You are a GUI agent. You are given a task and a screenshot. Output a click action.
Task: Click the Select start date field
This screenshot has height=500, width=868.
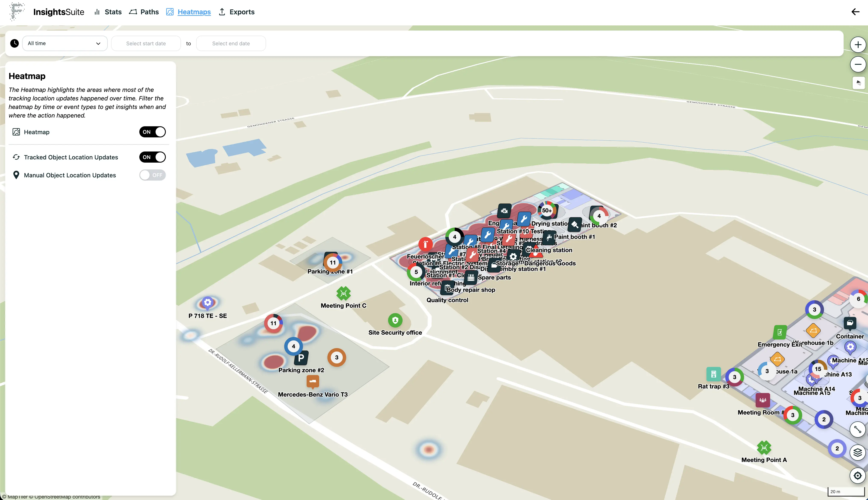146,43
